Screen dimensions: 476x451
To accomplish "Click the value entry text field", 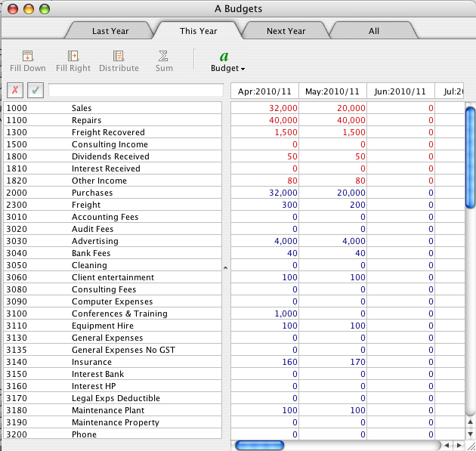I will pyautogui.click(x=136, y=90).
